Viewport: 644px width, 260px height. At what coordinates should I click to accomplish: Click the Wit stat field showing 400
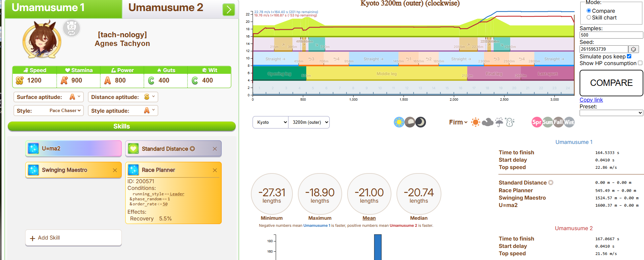tap(209, 81)
